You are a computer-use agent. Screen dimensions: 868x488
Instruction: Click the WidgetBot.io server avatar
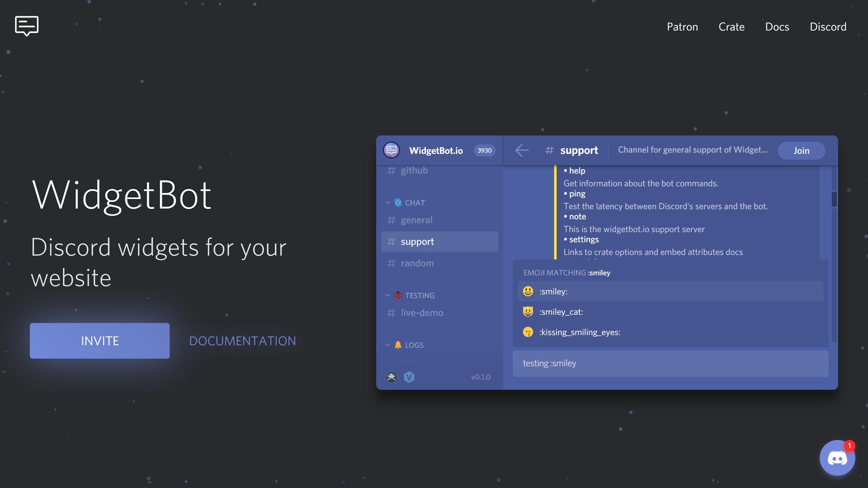coord(391,150)
